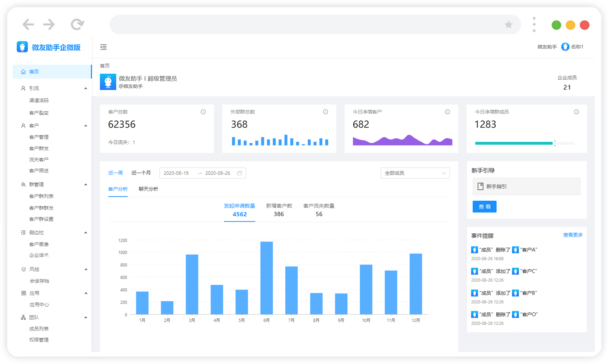Select the 聊天分析 tab
This screenshot has width=609, height=364.
pyautogui.click(x=148, y=189)
